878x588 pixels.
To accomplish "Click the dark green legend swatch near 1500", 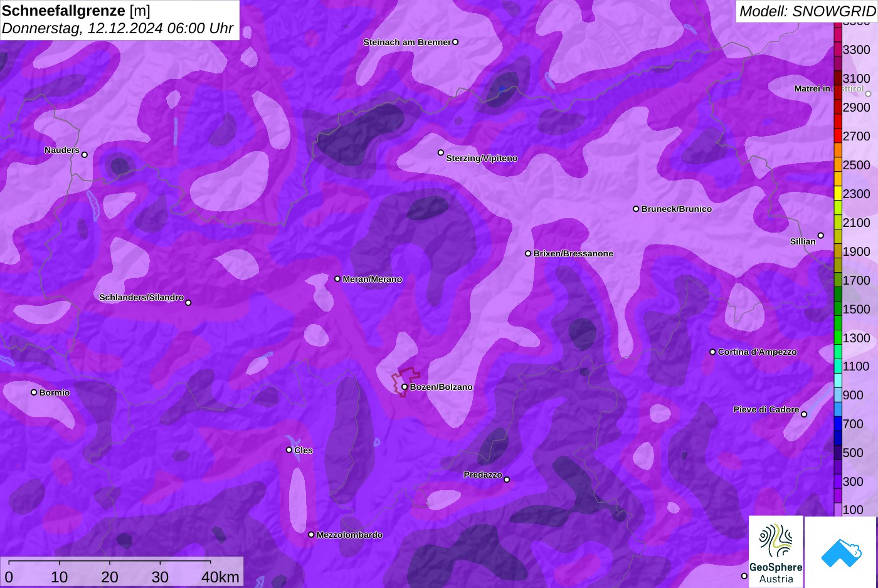I will coord(838,294).
